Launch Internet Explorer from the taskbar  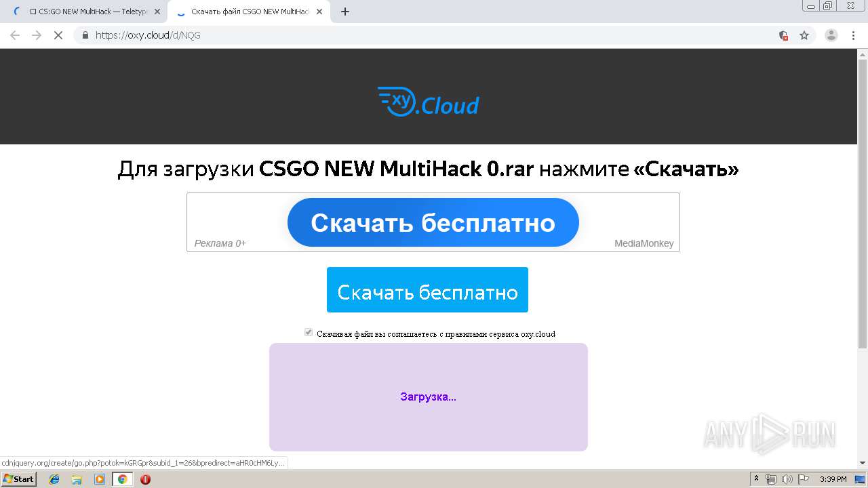(x=54, y=479)
